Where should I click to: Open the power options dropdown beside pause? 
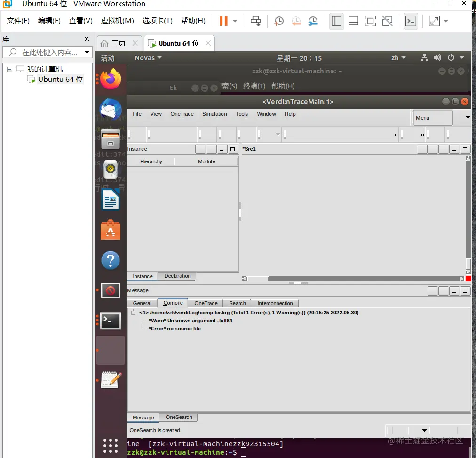click(x=235, y=21)
